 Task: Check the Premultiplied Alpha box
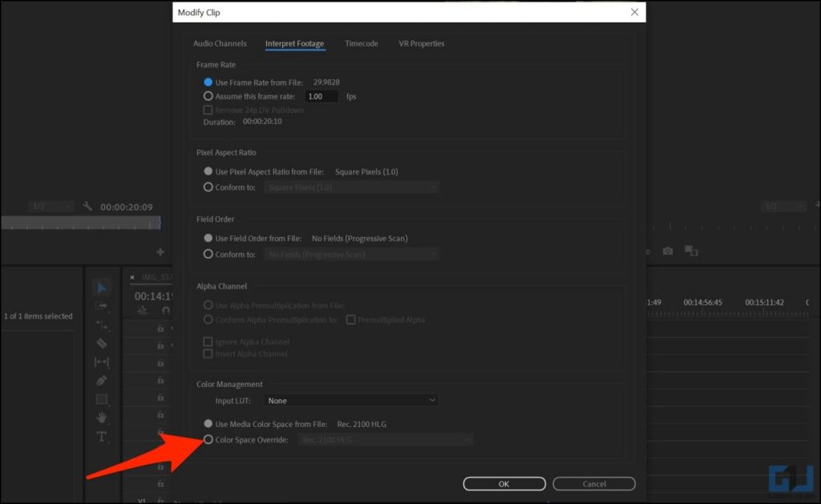[350, 320]
